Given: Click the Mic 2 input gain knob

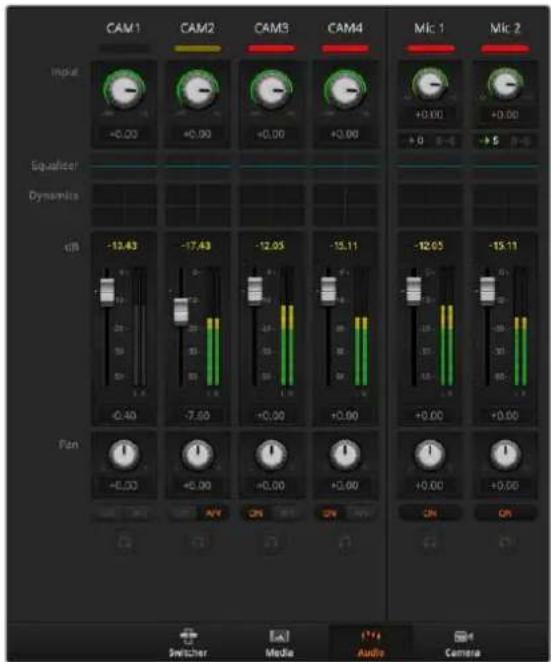Looking at the screenshot, I should (505, 84).
